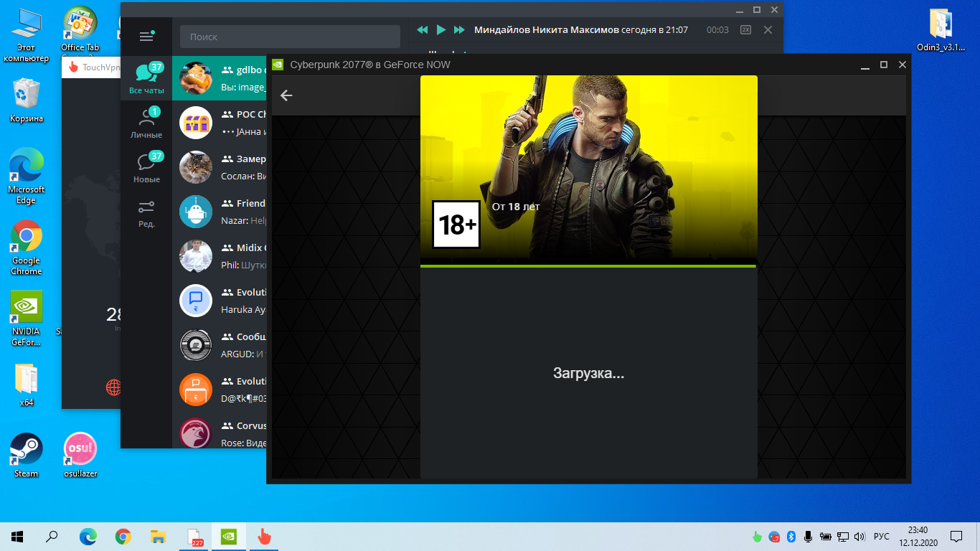Switch input language "РУС"
This screenshot has height=551, width=980.
(882, 537)
